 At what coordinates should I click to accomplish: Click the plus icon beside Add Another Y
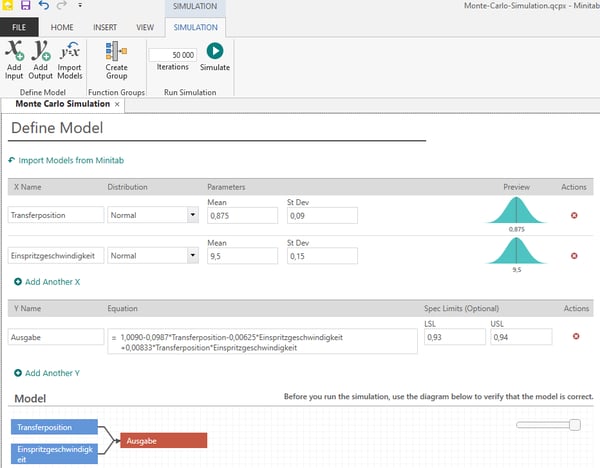[18, 373]
